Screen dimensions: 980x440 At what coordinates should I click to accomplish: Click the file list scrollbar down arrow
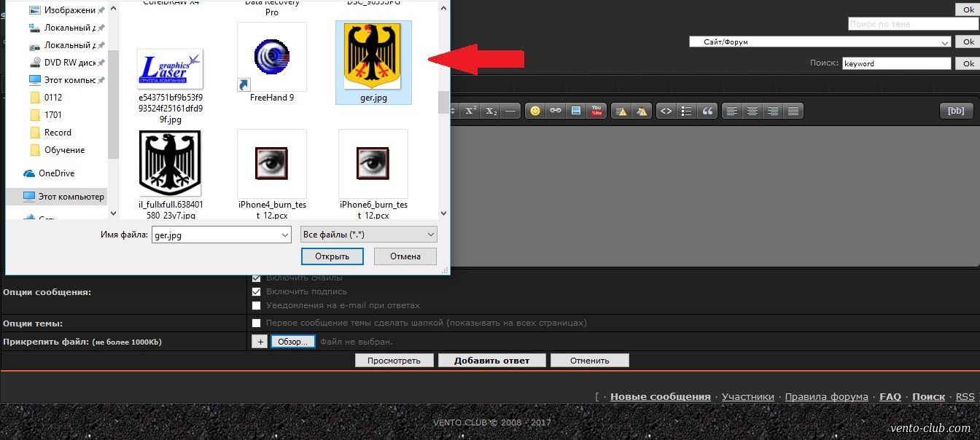[443, 213]
